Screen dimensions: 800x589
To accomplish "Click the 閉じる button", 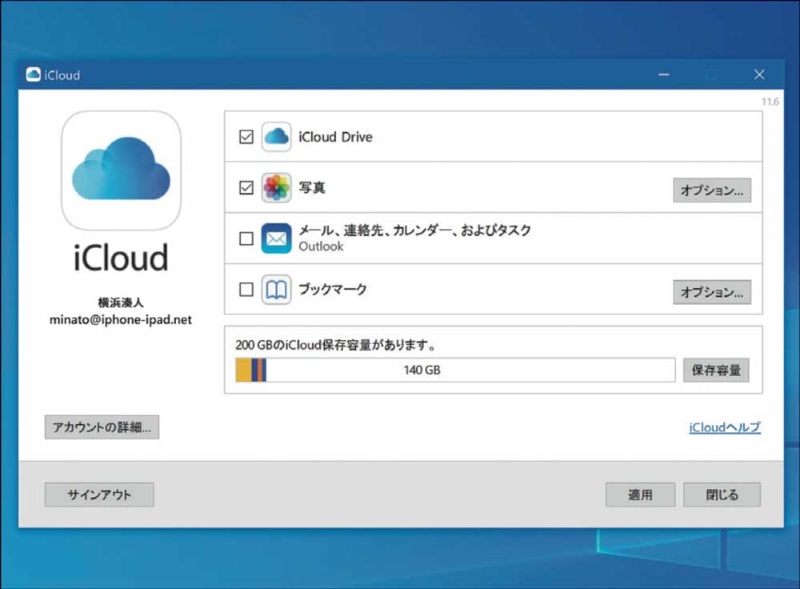I will point(722,495).
